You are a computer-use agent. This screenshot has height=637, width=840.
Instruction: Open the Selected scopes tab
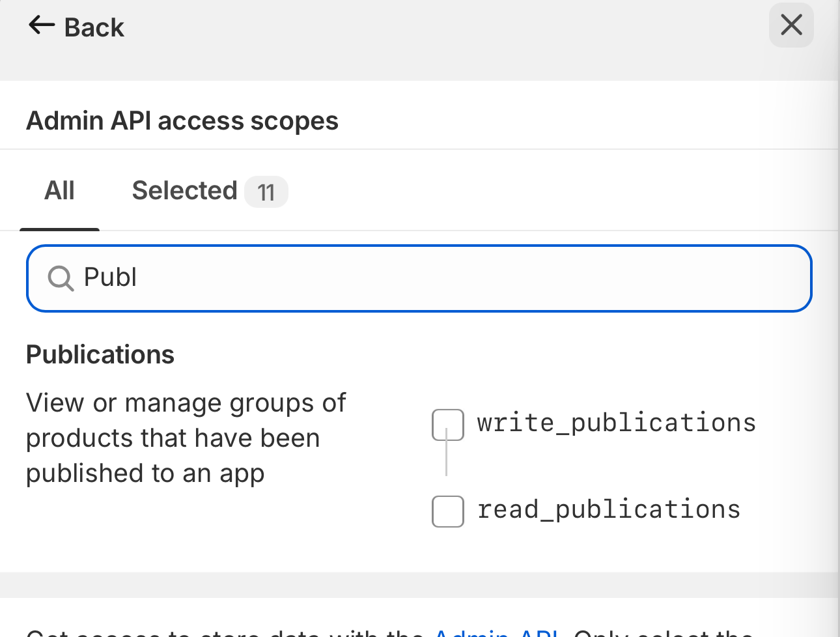click(x=184, y=191)
